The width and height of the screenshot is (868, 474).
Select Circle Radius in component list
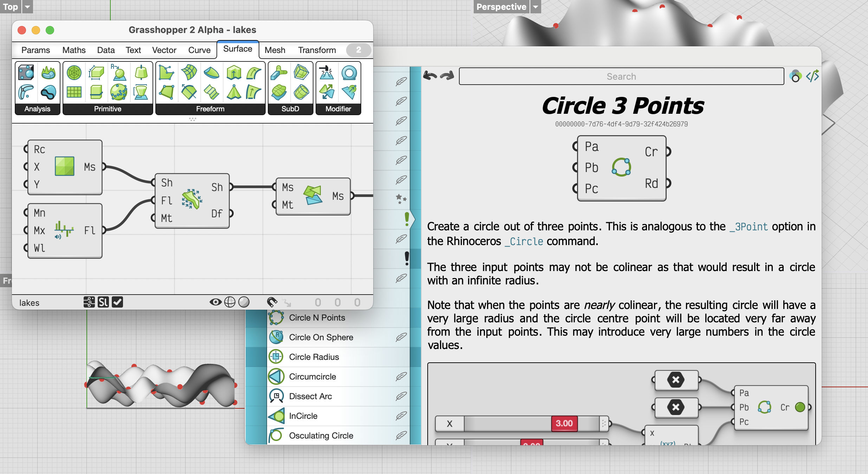click(x=314, y=357)
